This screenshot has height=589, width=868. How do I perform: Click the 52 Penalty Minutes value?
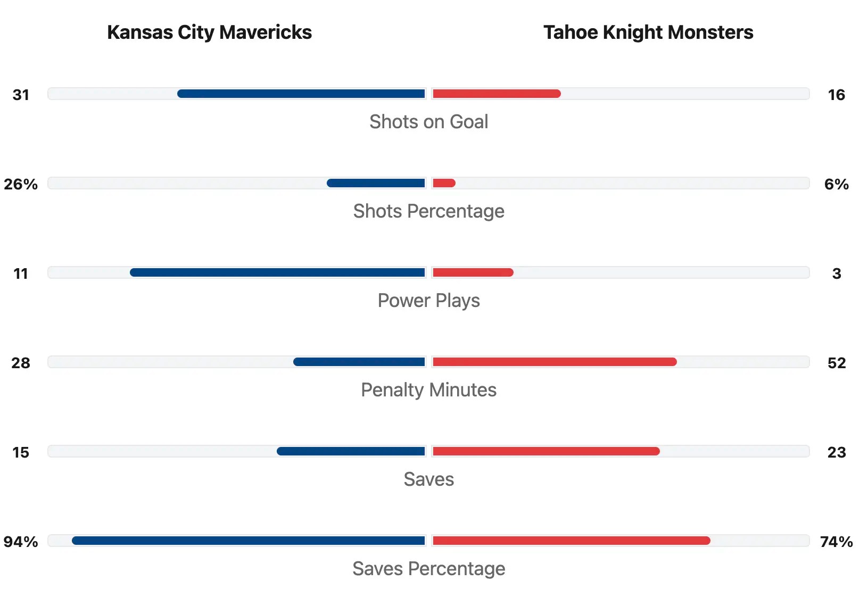click(x=836, y=363)
